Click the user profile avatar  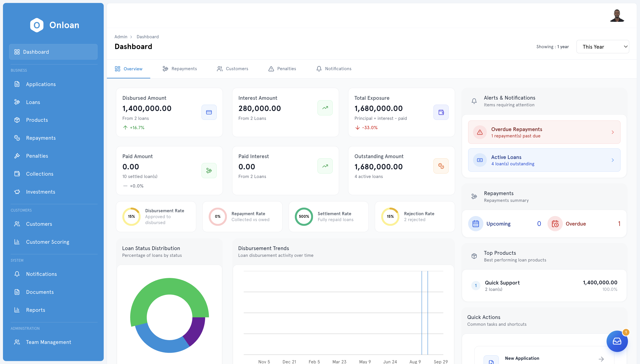coord(617,15)
